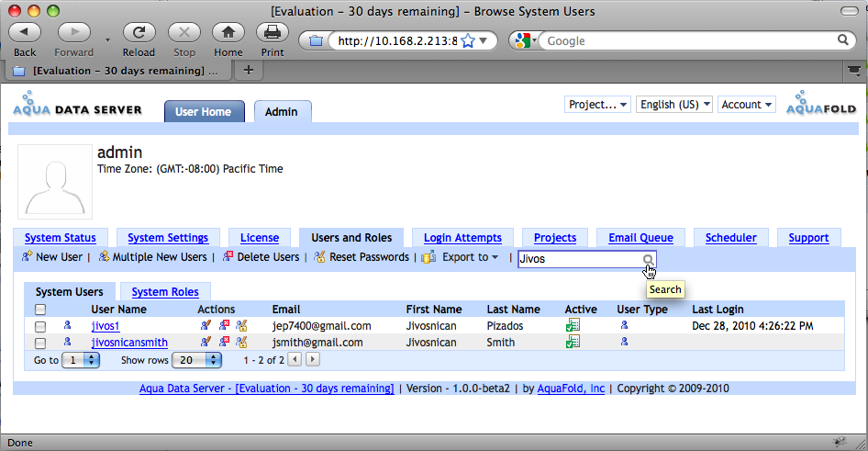Open the Go to page selector
This screenshot has width=868, height=451.
(x=81, y=360)
